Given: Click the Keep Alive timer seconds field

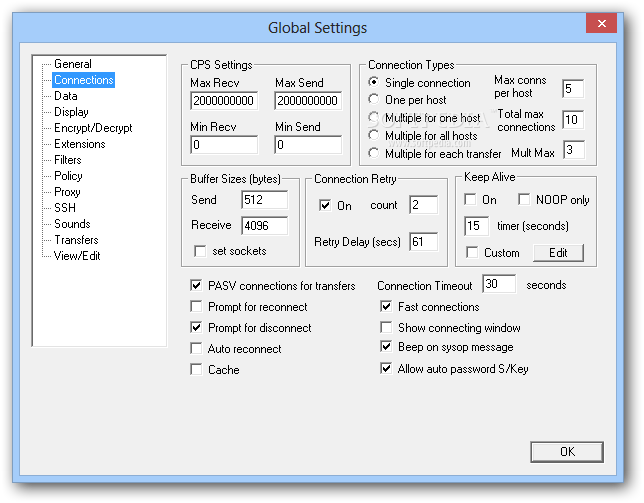Looking at the screenshot, I should (476, 226).
